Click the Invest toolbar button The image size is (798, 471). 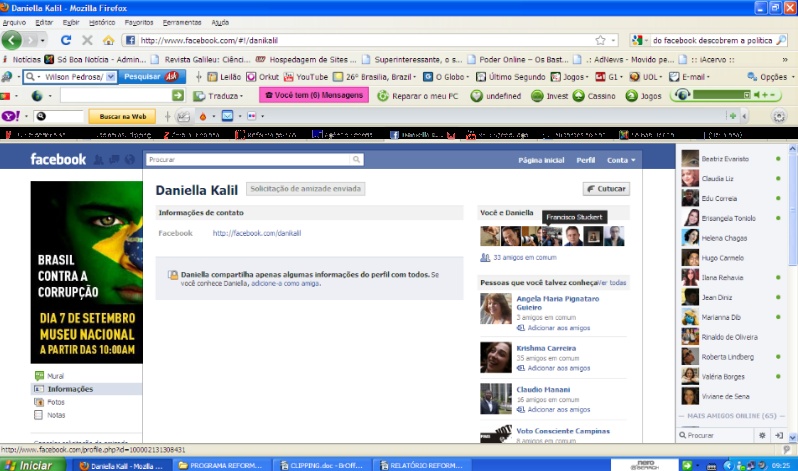549,96
